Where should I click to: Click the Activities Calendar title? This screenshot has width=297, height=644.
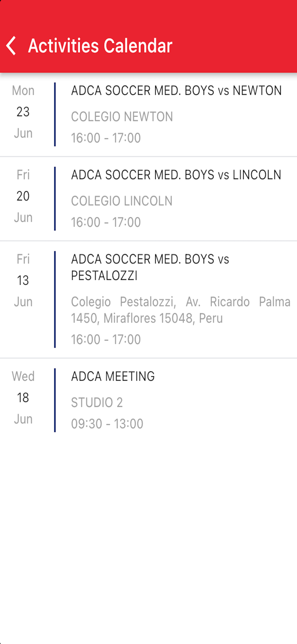[x=100, y=46]
